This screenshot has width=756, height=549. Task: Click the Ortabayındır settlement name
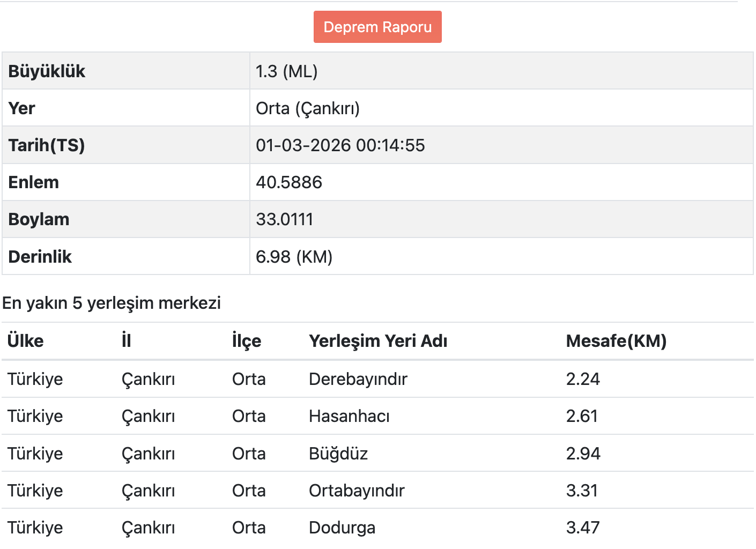(357, 491)
